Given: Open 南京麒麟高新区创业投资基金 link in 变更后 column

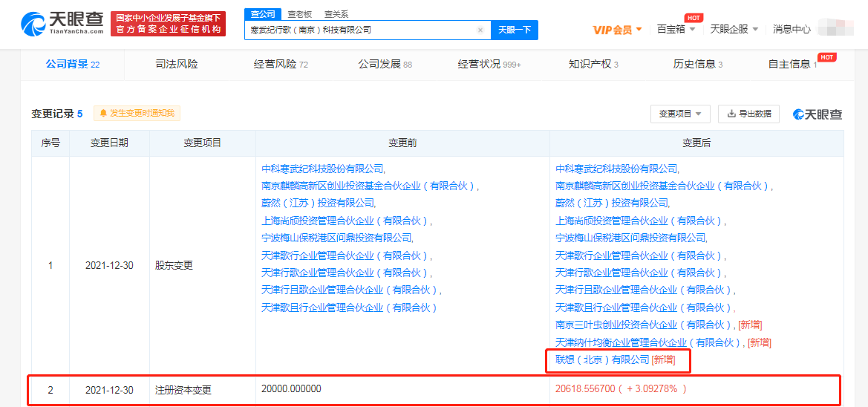Looking at the screenshot, I should tap(665, 186).
